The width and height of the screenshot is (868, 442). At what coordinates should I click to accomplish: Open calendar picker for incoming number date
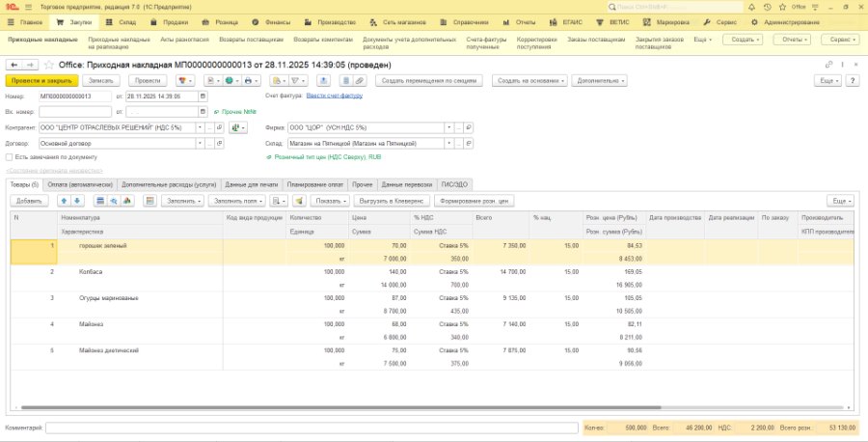(203, 112)
